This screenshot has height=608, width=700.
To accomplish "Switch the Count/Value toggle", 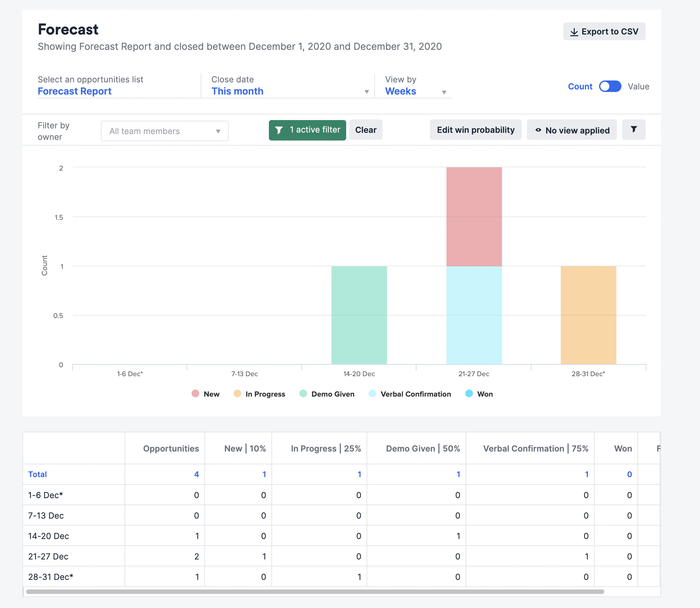I will pyautogui.click(x=610, y=87).
